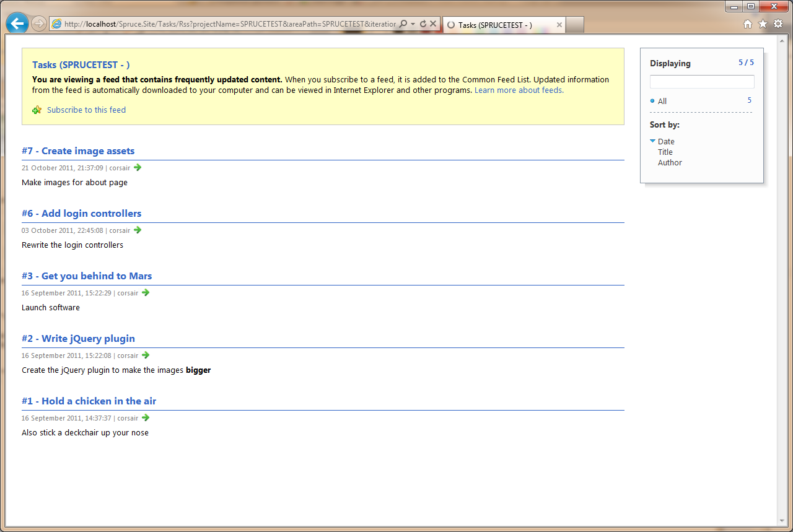Open the address bar search magnifier

(403, 24)
